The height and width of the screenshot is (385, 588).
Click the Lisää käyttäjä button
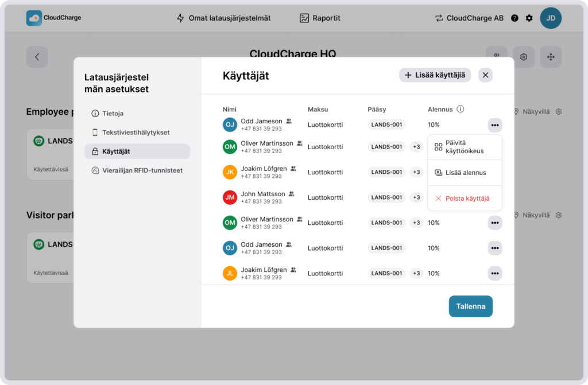pyautogui.click(x=435, y=75)
